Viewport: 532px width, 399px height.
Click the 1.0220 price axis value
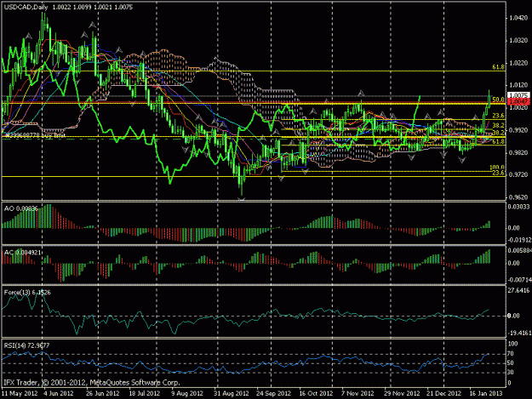518,63
